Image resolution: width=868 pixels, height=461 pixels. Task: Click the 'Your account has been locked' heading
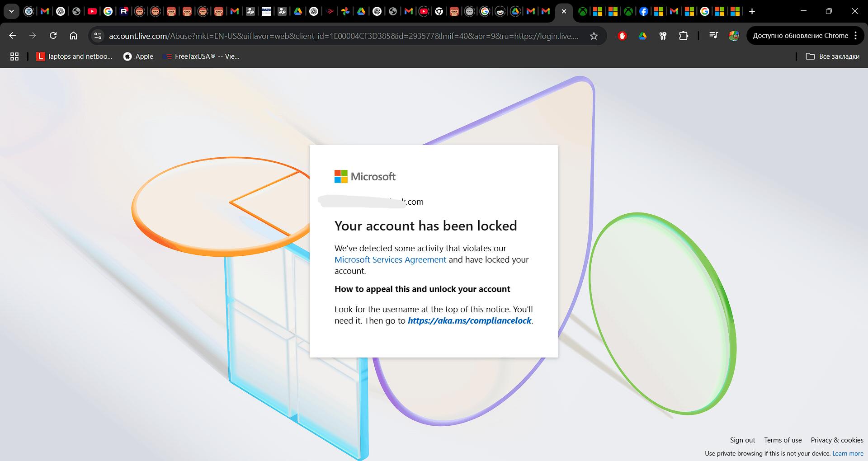coord(425,226)
